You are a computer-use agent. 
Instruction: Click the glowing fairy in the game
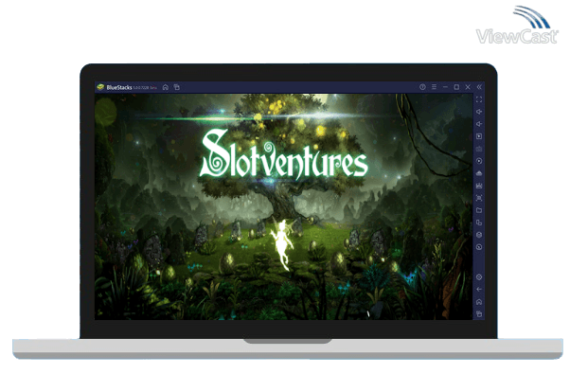click(282, 244)
